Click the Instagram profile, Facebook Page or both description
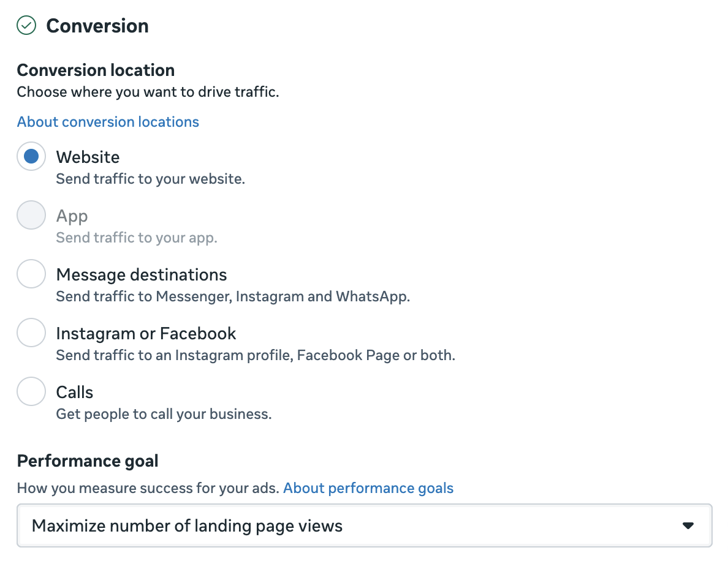The height and width of the screenshot is (572, 728). point(256,355)
